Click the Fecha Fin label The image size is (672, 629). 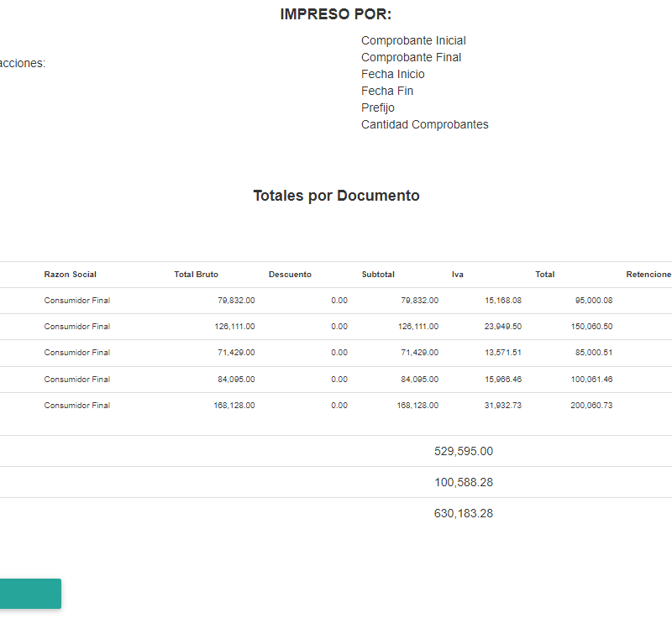(x=387, y=91)
